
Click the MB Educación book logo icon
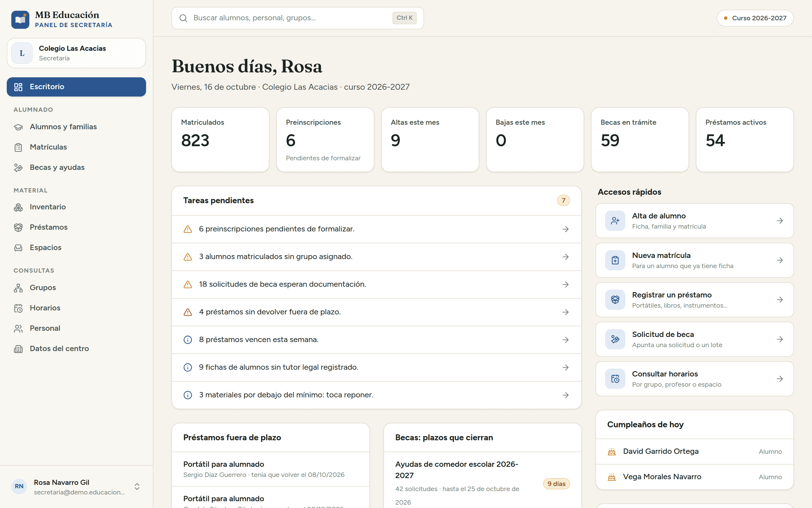click(x=20, y=19)
